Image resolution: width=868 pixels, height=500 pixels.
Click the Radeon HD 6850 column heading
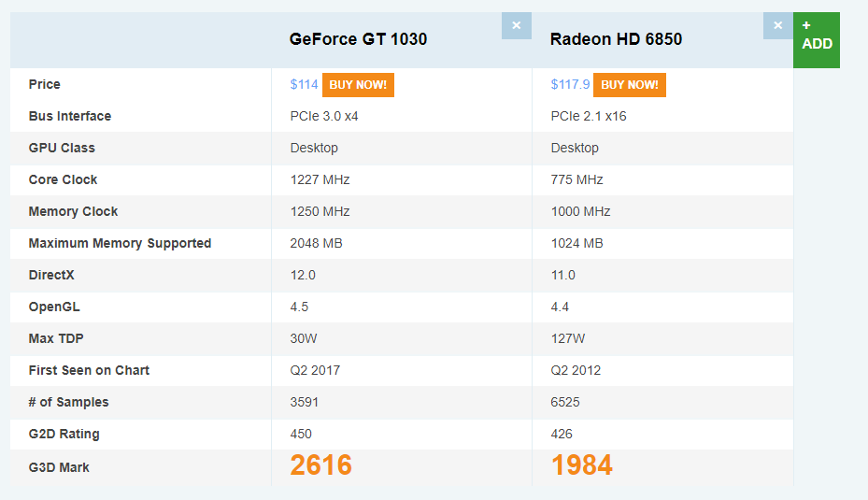coord(616,39)
